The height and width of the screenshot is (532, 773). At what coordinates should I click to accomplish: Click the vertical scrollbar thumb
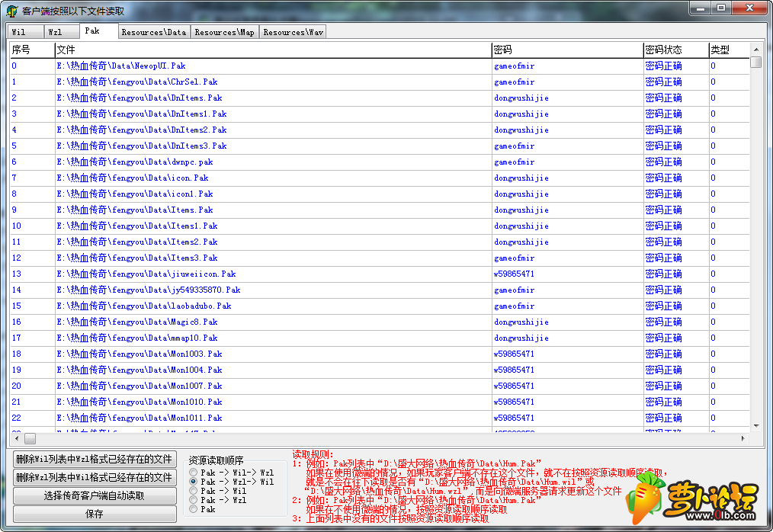[756, 62]
